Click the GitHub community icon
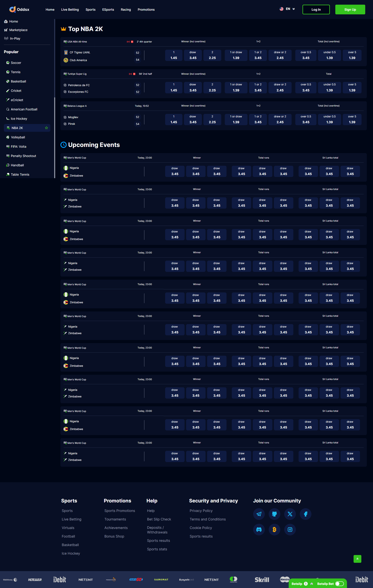The height and width of the screenshot is (588, 373). (274, 514)
